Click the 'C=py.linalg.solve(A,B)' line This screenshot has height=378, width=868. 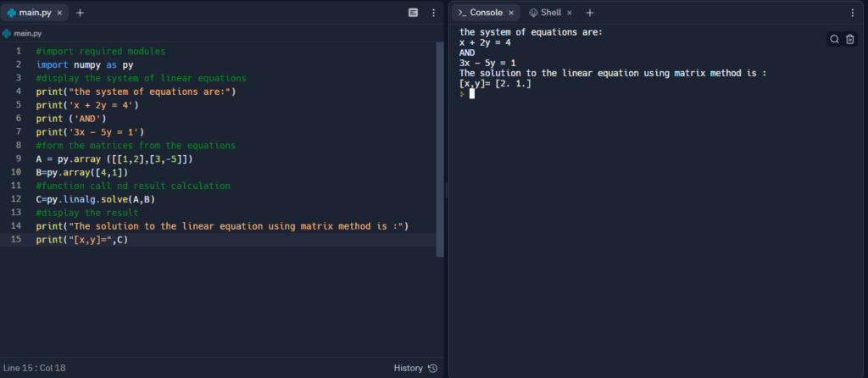[96, 199]
